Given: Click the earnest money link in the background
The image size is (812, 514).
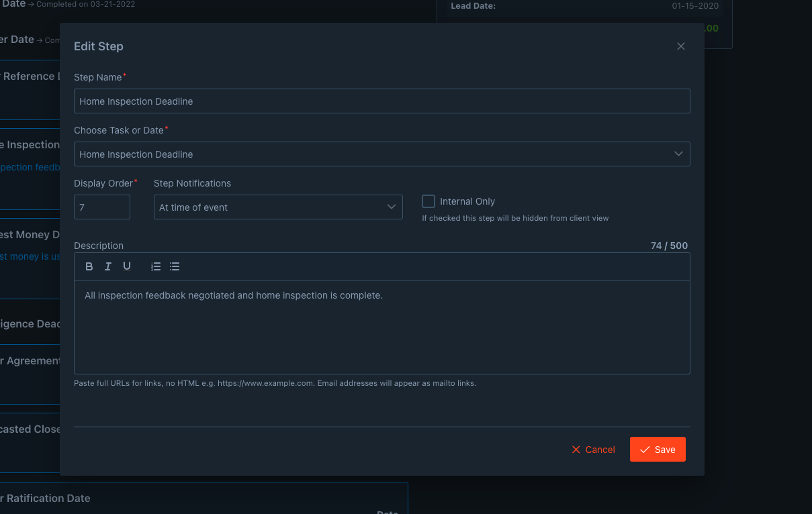Looking at the screenshot, I should pyautogui.click(x=30, y=256).
